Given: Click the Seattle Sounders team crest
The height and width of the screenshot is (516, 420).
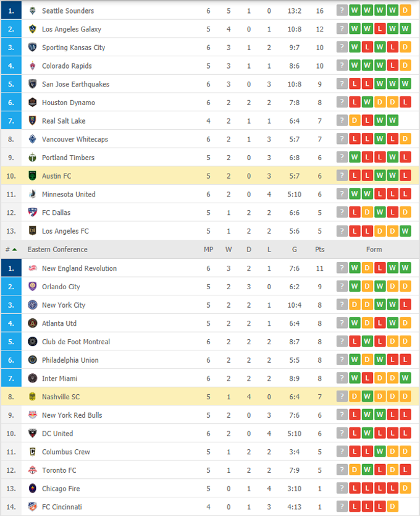Looking at the screenshot, I should (x=33, y=11).
